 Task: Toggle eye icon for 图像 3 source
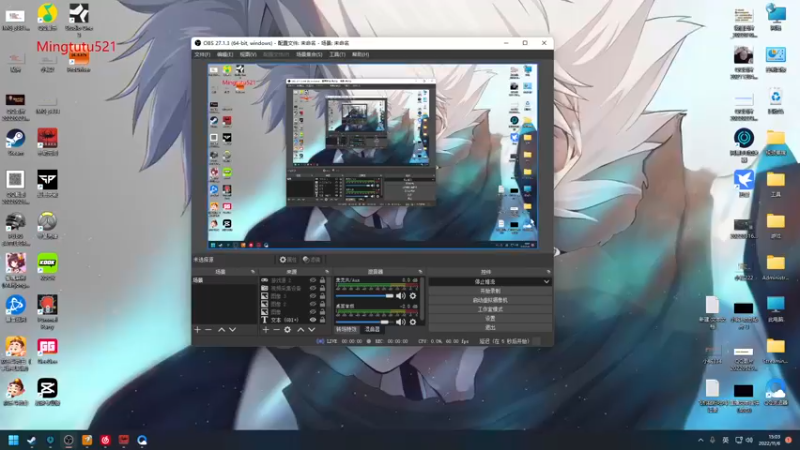[313, 296]
